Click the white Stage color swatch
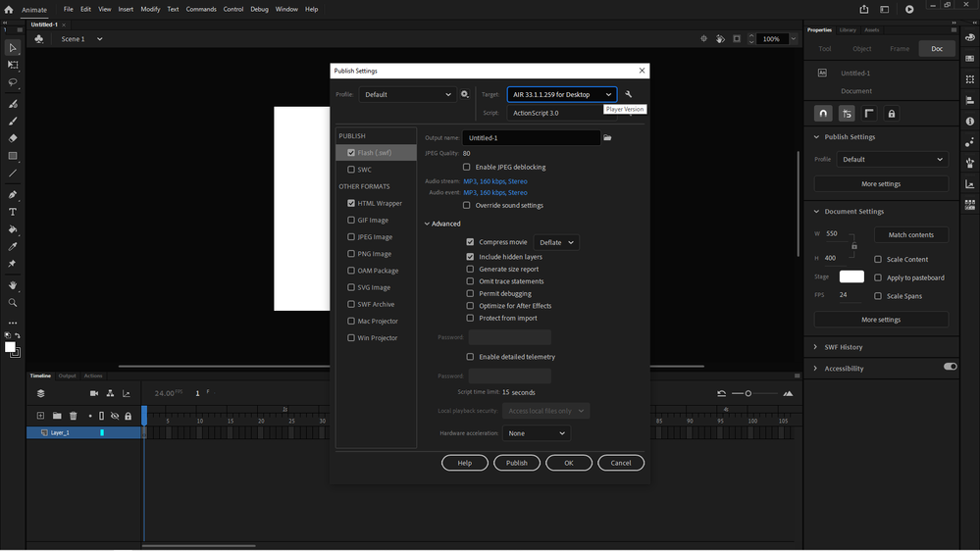Screen dimensions: 980x551 [x=851, y=276]
